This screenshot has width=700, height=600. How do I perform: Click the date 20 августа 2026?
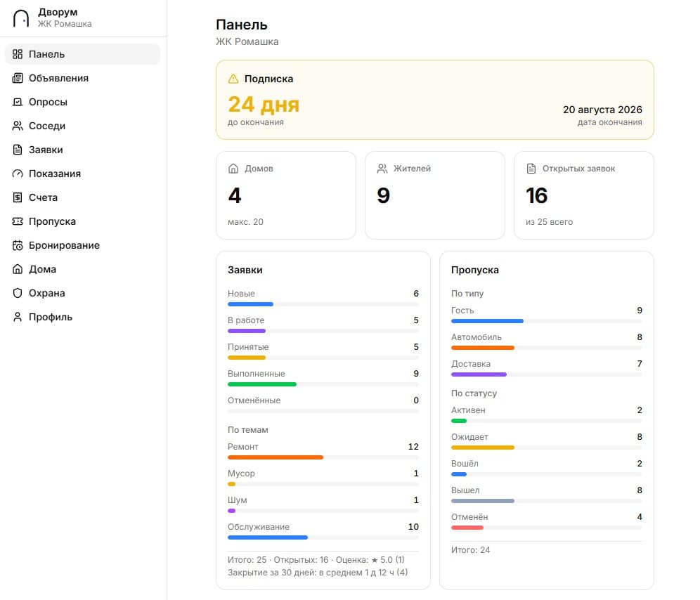point(602,110)
